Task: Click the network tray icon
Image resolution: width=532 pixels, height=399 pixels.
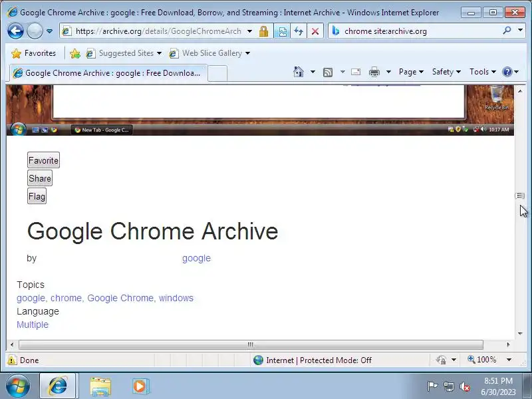Action: (449, 386)
